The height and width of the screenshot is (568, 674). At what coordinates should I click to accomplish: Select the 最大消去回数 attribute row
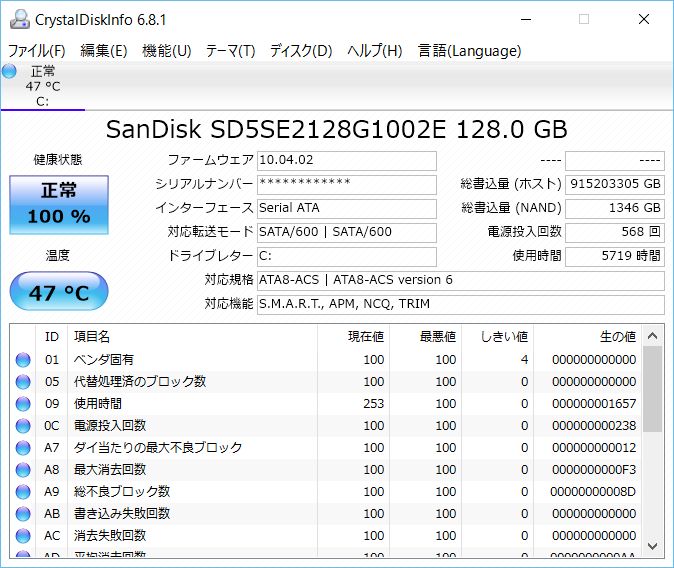pyautogui.click(x=327, y=470)
